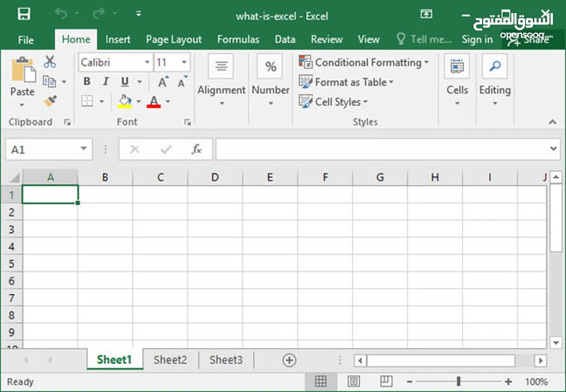
Task: Undo the last action
Action: point(61,14)
